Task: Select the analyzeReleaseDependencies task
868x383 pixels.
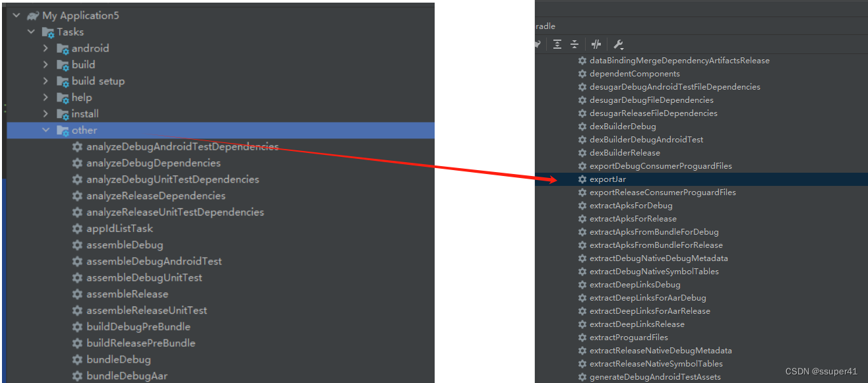Action: tap(156, 196)
